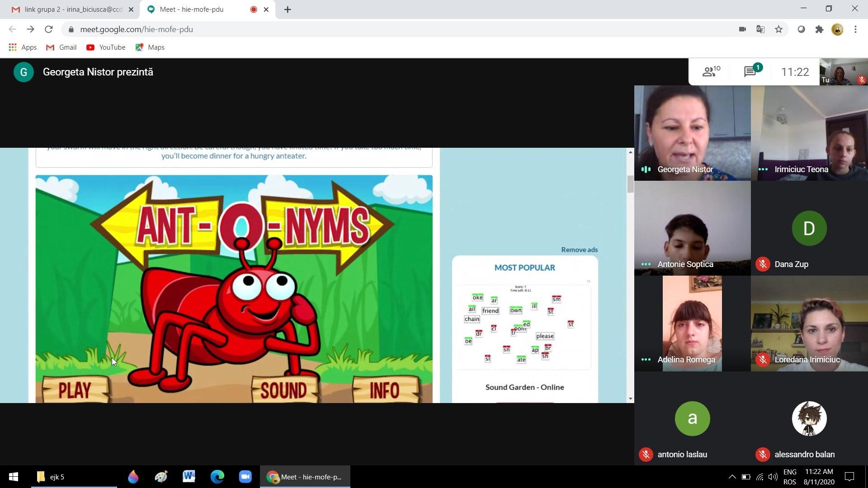Viewport: 868px width, 488px height.
Task: Open Chrome three-dot menu
Action: coord(855,29)
